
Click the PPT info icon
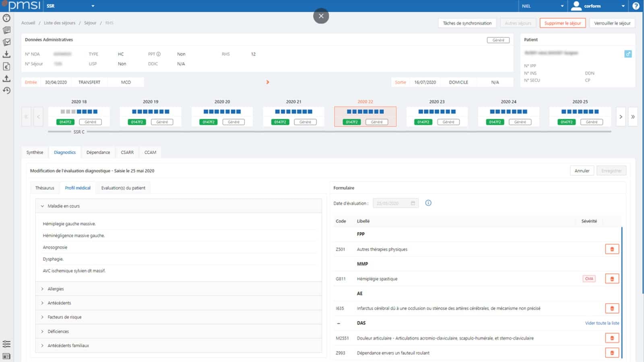coord(159,54)
